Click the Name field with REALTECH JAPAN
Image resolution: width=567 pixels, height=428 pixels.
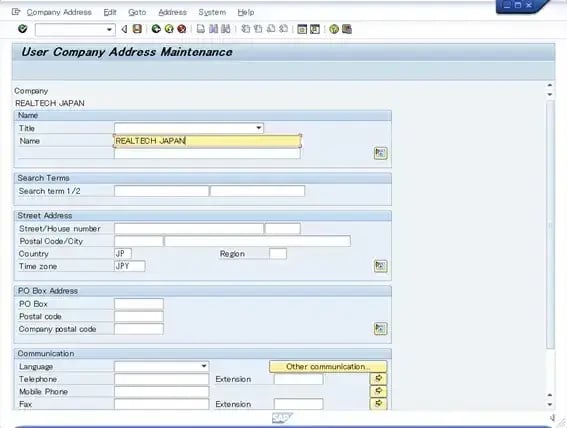click(207, 141)
